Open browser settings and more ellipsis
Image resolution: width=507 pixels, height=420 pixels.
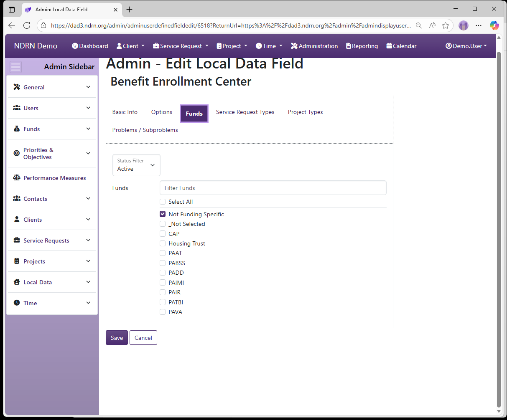click(x=479, y=25)
